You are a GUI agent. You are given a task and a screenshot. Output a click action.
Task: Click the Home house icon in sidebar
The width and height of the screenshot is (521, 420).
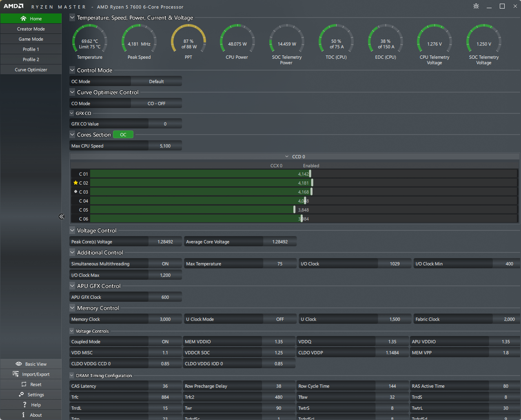[x=23, y=18]
